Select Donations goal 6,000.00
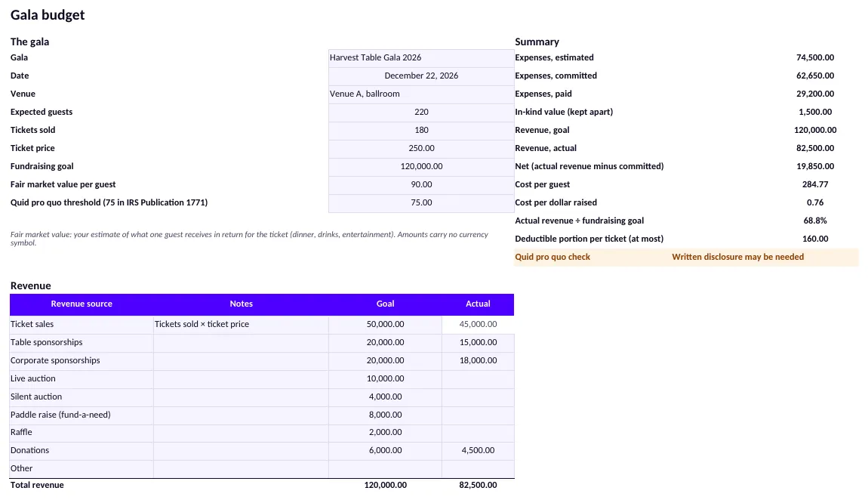868x503 pixels. tap(385, 450)
